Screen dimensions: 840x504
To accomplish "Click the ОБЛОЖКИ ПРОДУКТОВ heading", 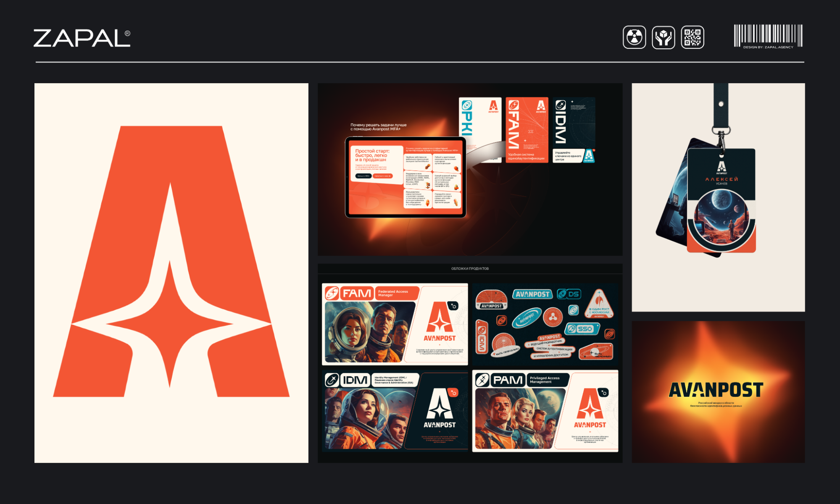I will tap(470, 268).
